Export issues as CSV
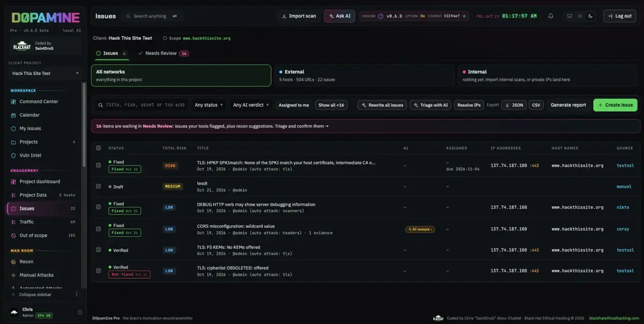 click(x=536, y=105)
